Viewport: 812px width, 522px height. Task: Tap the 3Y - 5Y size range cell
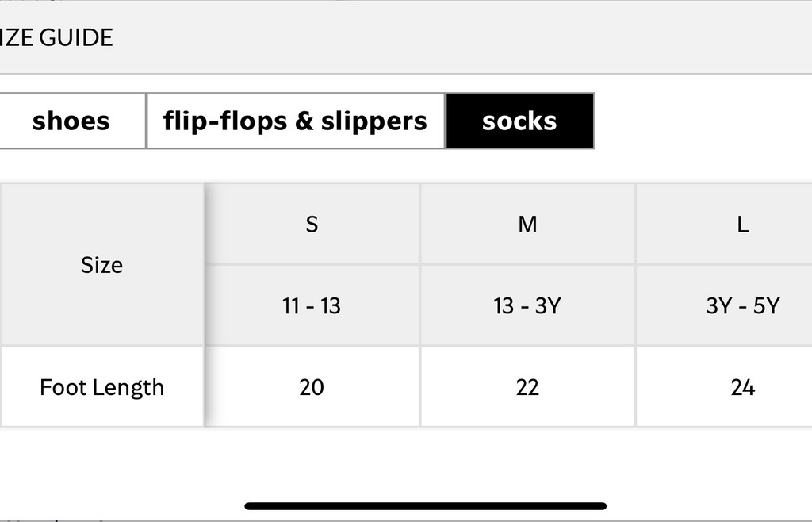coord(742,305)
